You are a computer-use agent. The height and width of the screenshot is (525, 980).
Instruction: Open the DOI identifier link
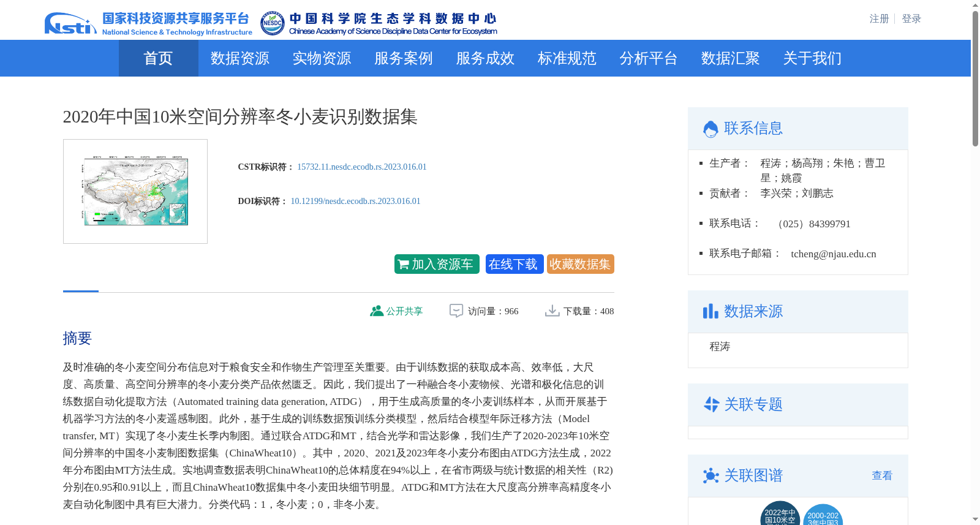(355, 201)
